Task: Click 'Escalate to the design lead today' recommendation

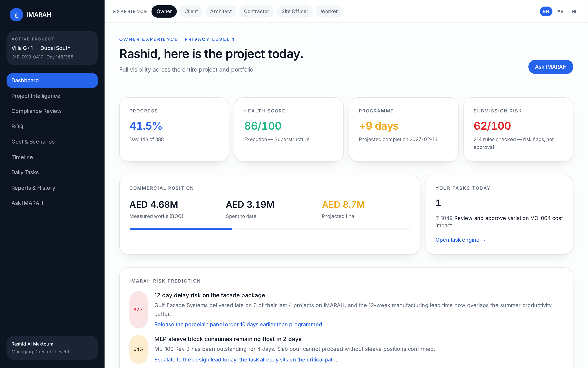Action: [x=246, y=360]
